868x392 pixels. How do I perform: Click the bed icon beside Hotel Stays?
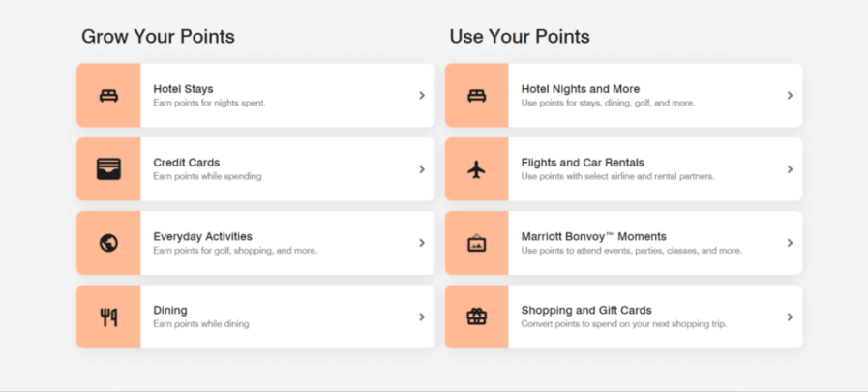tap(108, 95)
